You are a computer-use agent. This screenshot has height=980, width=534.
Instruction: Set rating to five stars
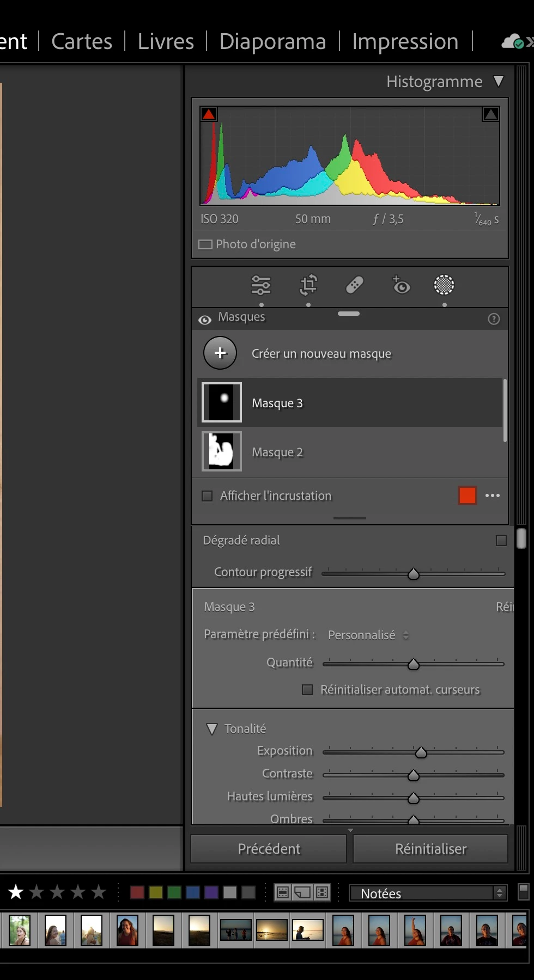click(99, 892)
